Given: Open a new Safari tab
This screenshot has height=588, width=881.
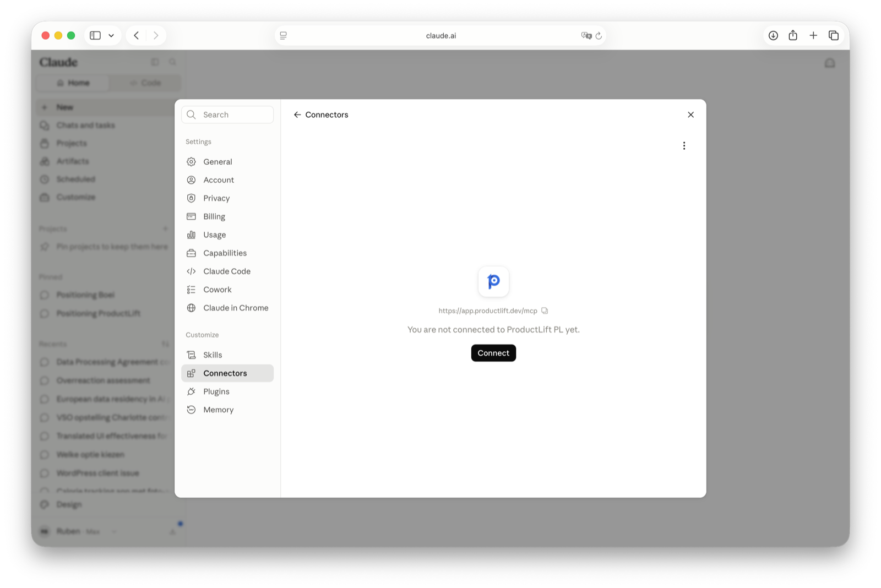Looking at the screenshot, I should coord(813,35).
